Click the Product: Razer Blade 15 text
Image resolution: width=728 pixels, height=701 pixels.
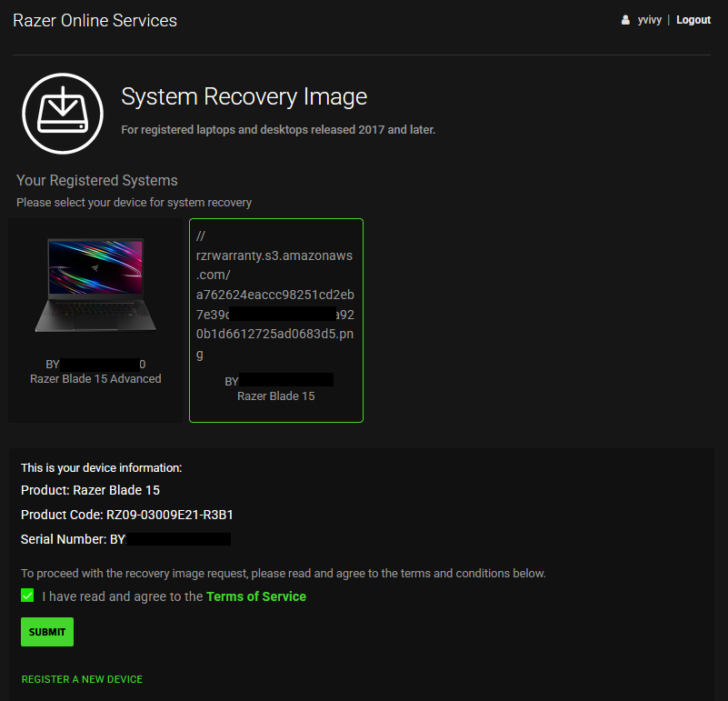pos(90,489)
